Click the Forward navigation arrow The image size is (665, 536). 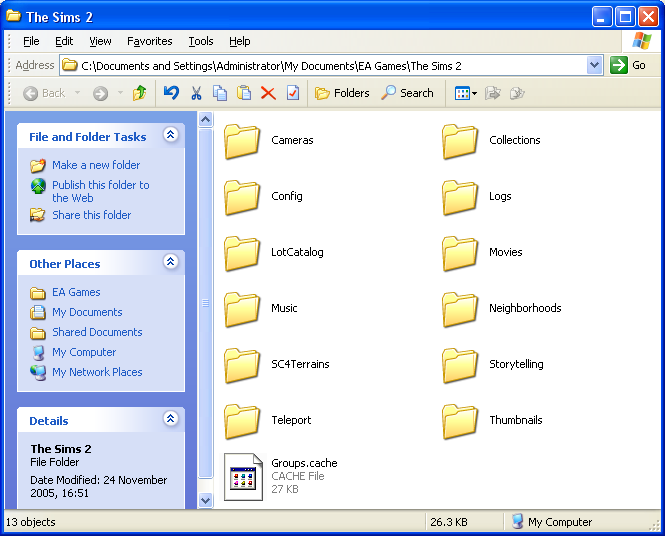pyautogui.click(x=101, y=93)
